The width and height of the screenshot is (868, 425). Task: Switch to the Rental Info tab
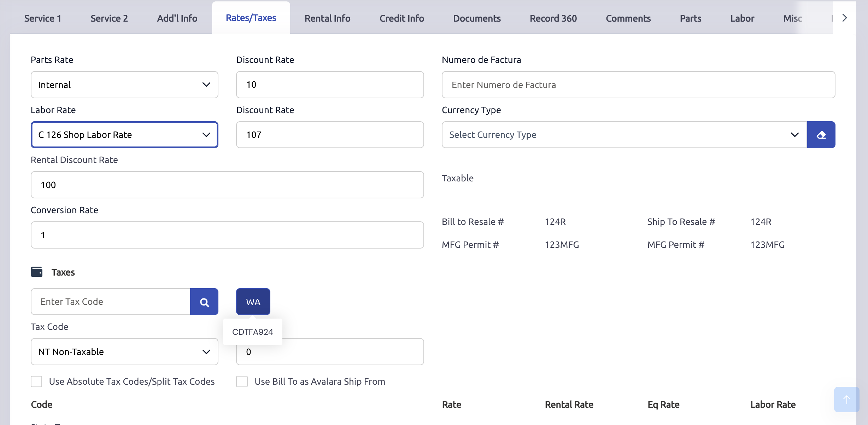pyautogui.click(x=327, y=18)
